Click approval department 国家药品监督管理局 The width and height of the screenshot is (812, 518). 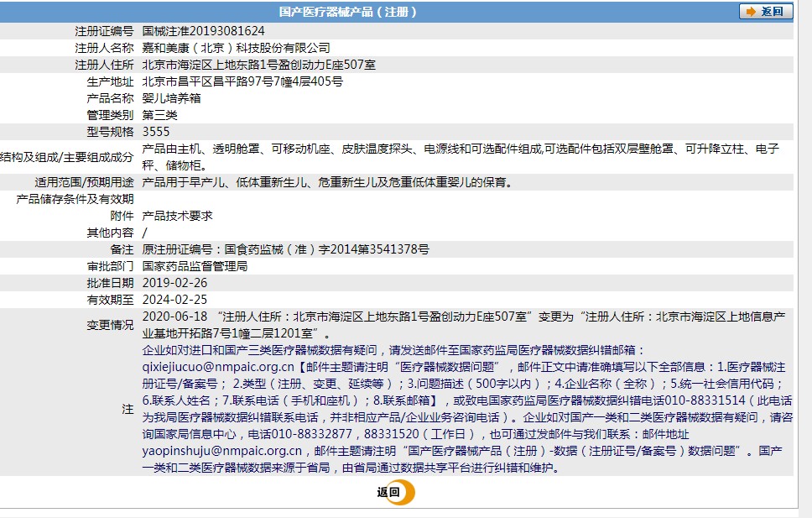195,266
